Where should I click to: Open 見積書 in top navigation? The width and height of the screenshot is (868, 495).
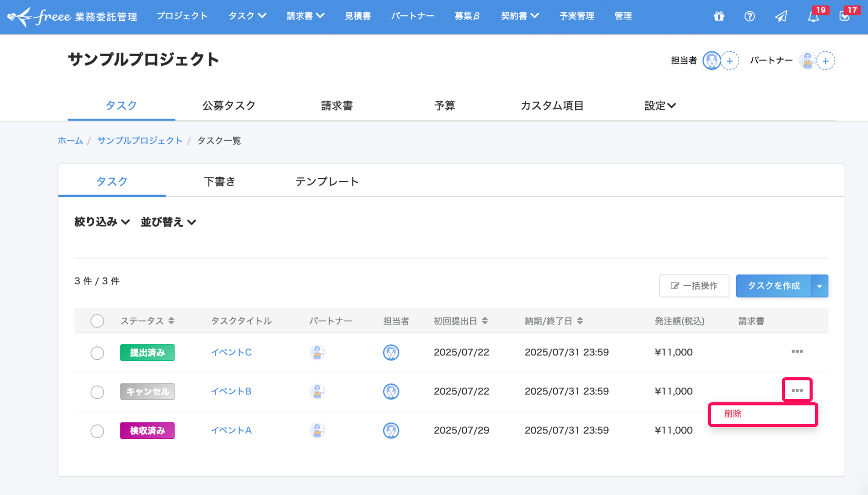358,16
